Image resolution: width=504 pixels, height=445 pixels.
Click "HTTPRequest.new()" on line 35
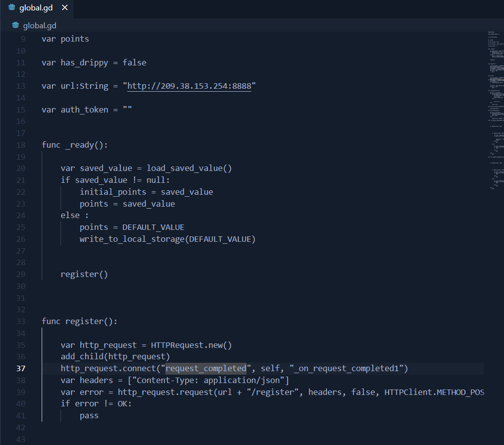click(191, 345)
